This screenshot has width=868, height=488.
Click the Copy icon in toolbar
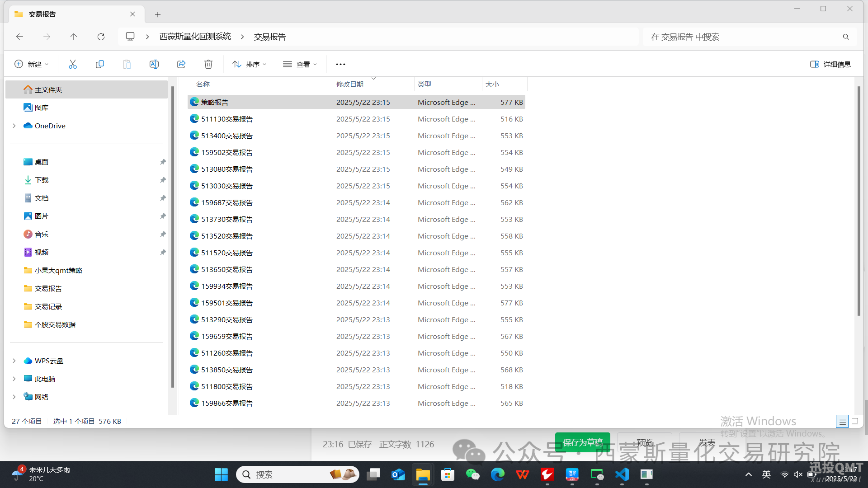100,64
